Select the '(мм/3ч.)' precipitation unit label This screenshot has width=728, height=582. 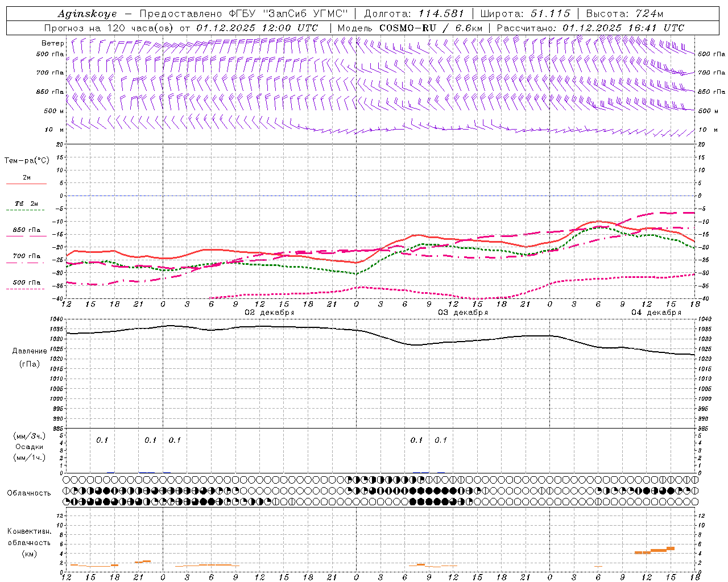30,436
